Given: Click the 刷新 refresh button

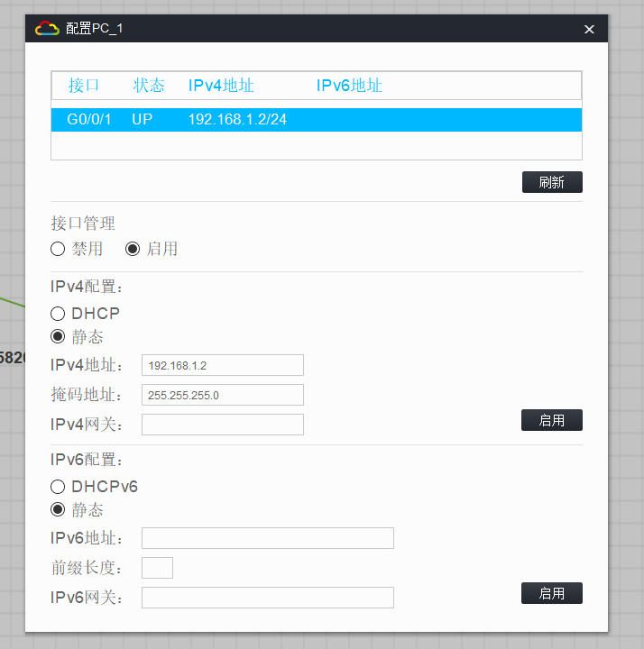Looking at the screenshot, I should click(552, 182).
